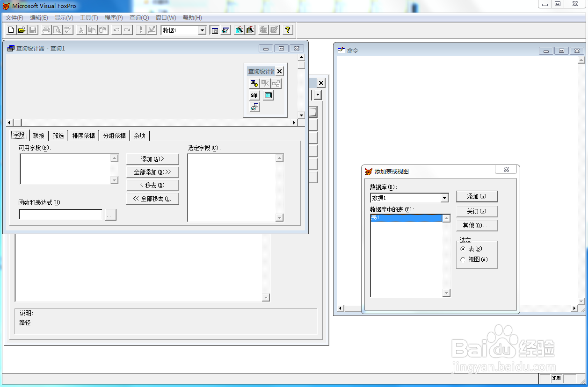Click the 可用字段 list down scroll arrow

[115, 180]
